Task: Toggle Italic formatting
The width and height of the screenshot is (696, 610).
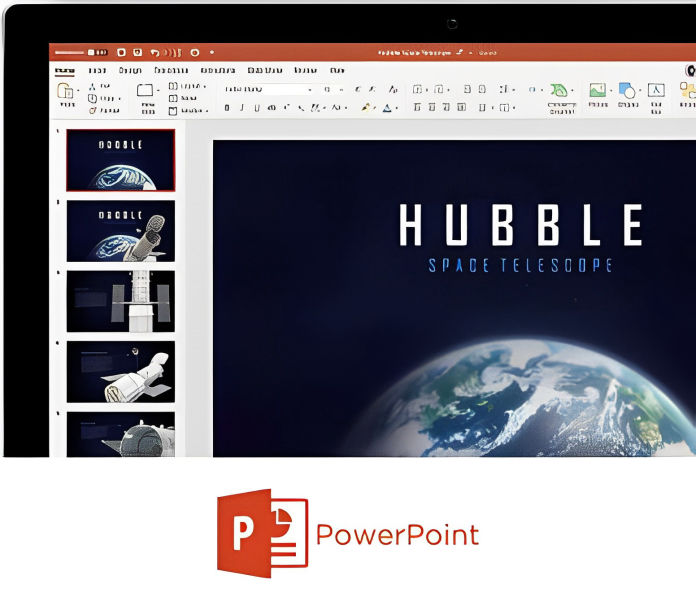Action: pyautogui.click(x=242, y=107)
